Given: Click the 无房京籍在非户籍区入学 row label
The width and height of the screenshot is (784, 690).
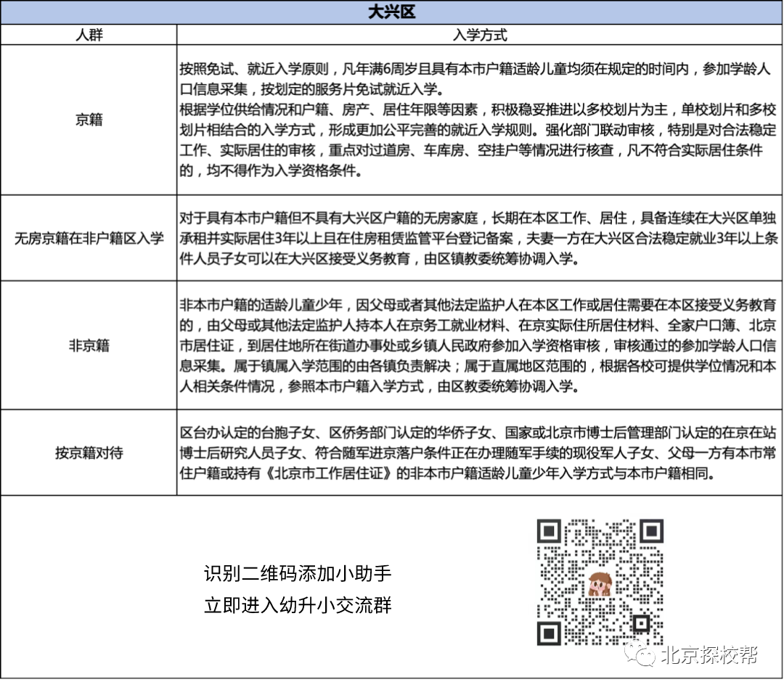Looking at the screenshot, I should [89, 238].
